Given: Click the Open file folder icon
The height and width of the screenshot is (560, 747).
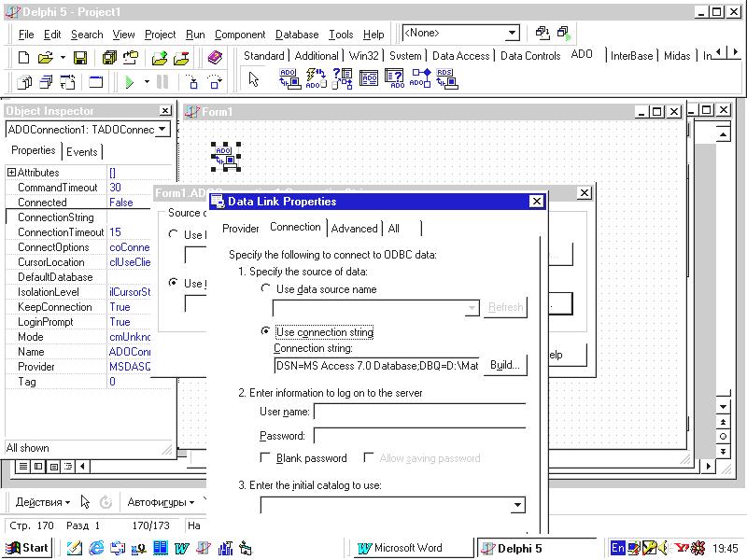Looking at the screenshot, I should (45, 58).
